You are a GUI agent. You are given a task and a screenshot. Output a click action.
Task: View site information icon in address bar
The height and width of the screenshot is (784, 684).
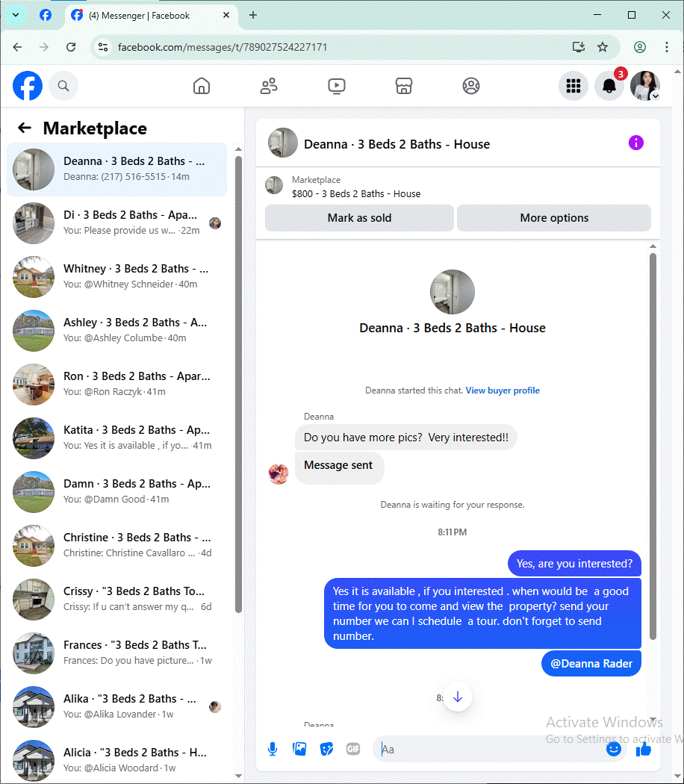(103, 47)
